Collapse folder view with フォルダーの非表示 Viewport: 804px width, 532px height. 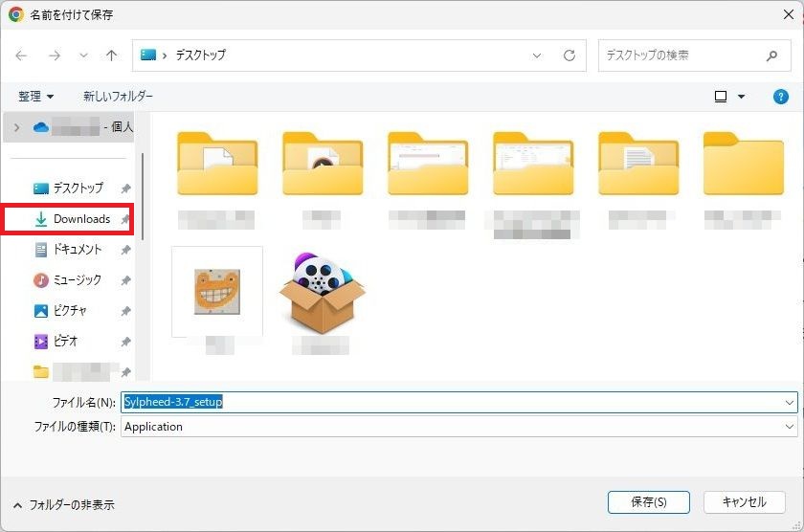coord(63,504)
